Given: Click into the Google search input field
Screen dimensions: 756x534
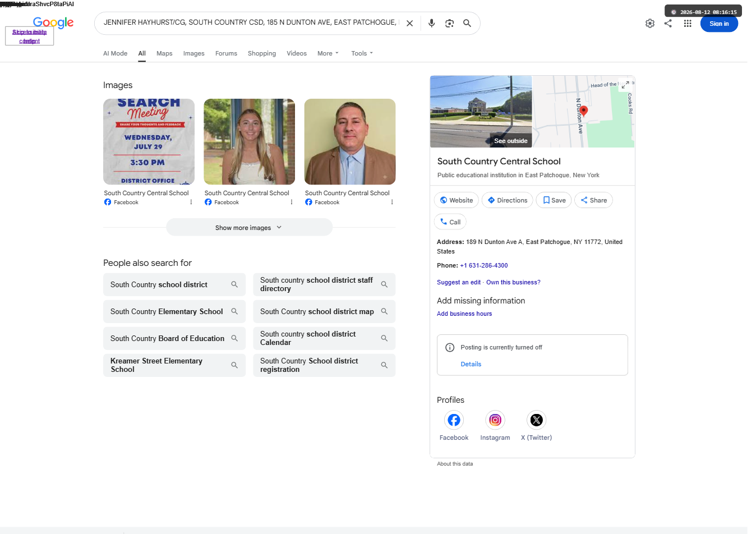Looking at the screenshot, I should [x=251, y=23].
